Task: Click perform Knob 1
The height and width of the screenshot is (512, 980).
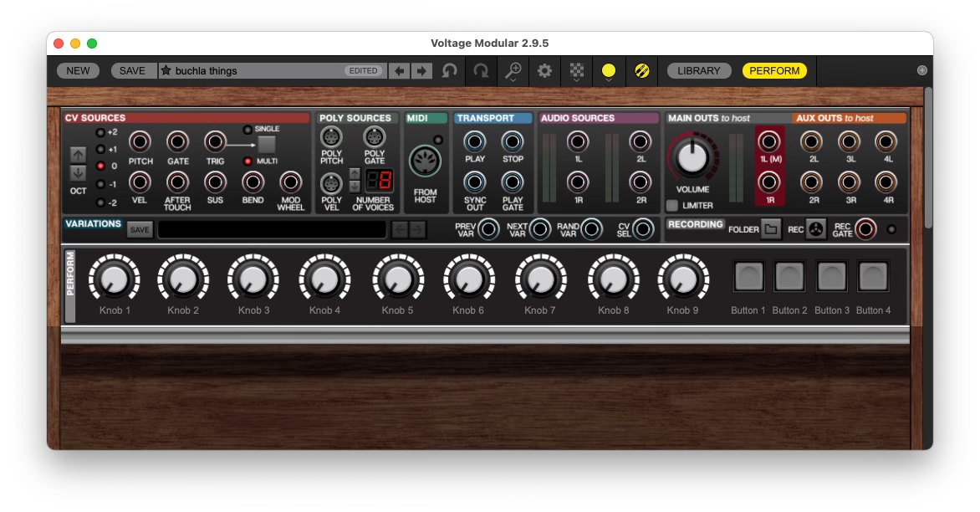Action: pyautogui.click(x=115, y=279)
